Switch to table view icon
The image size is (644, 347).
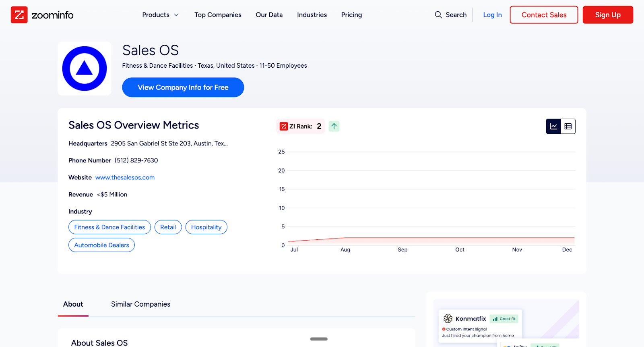pos(568,126)
